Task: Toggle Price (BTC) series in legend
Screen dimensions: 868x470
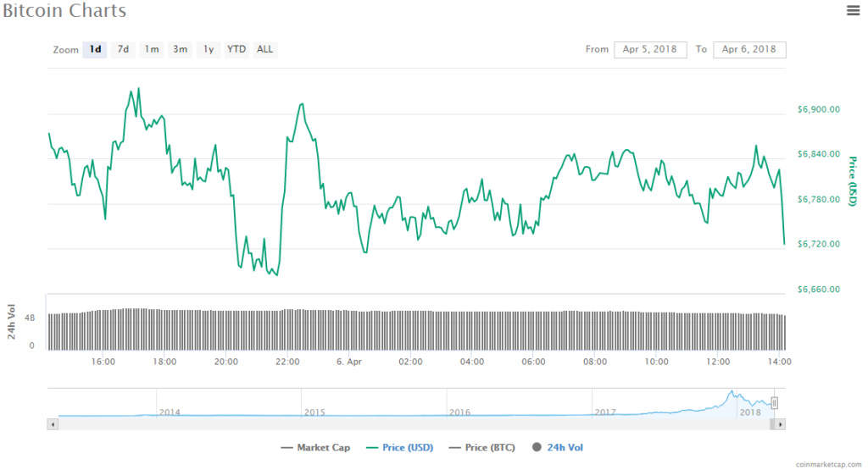Action: (x=486, y=447)
